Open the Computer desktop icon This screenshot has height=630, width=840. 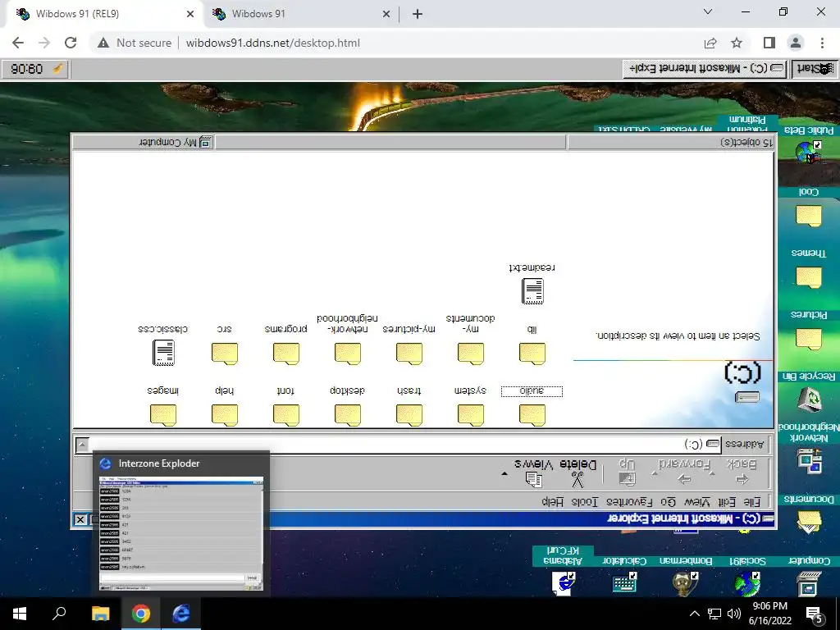point(809,583)
